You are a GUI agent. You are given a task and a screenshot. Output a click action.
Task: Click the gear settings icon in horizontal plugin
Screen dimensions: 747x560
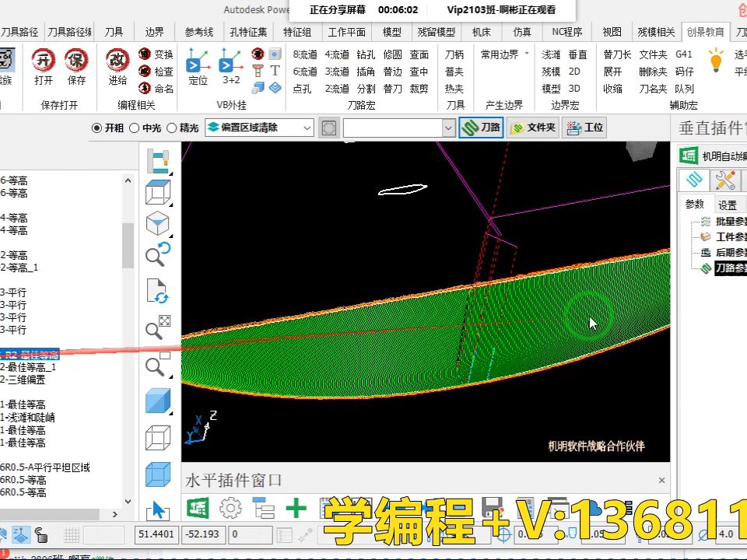tap(230, 508)
